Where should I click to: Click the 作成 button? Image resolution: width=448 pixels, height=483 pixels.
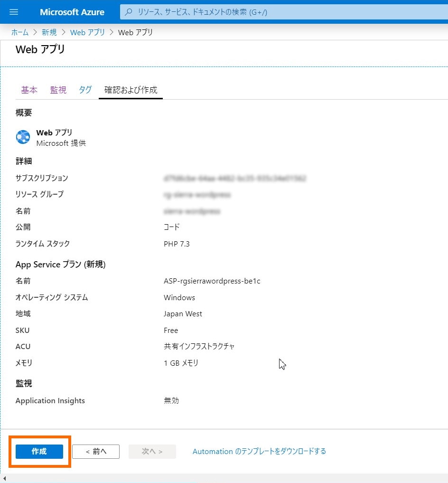click(x=39, y=451)
